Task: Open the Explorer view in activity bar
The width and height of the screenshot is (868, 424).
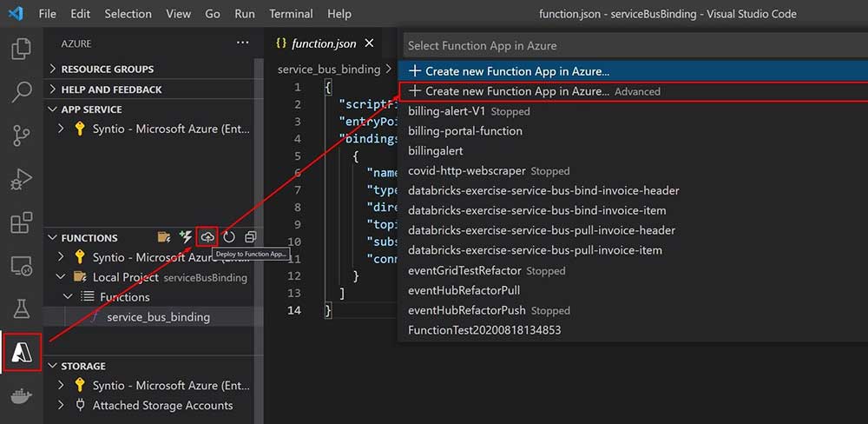Action: click(21, 49)
